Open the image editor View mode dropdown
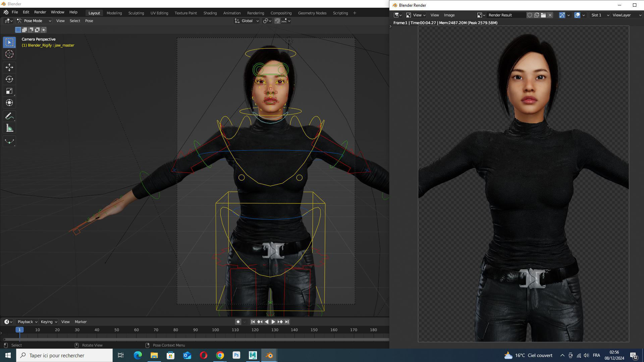 (x=416, y=15)
